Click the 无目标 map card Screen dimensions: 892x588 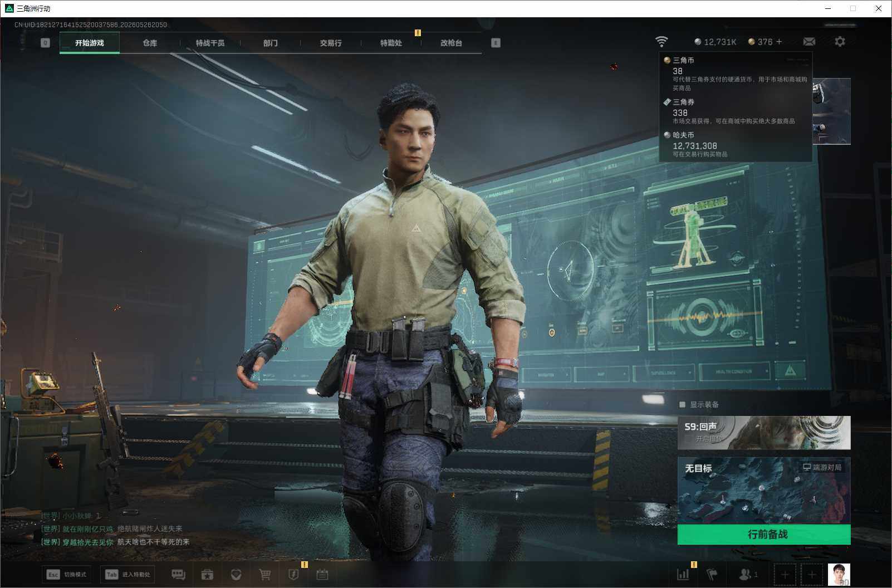pyautogui.click(x=764, y=491)
